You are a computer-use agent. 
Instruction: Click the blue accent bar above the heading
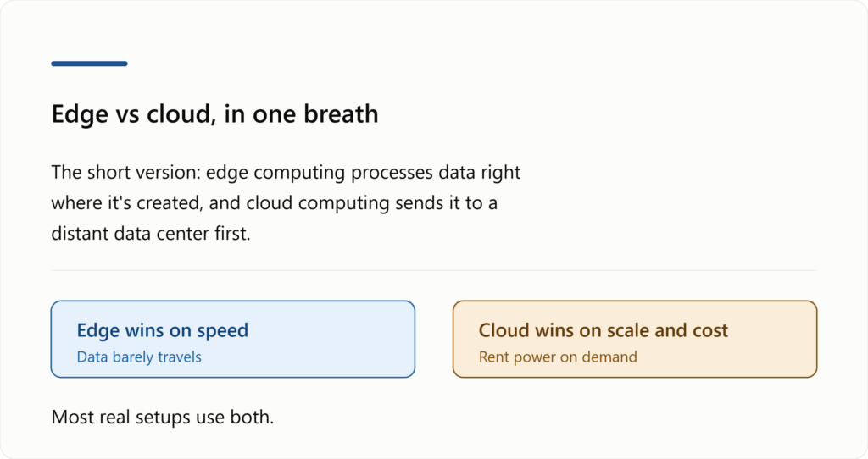point(89,64)
